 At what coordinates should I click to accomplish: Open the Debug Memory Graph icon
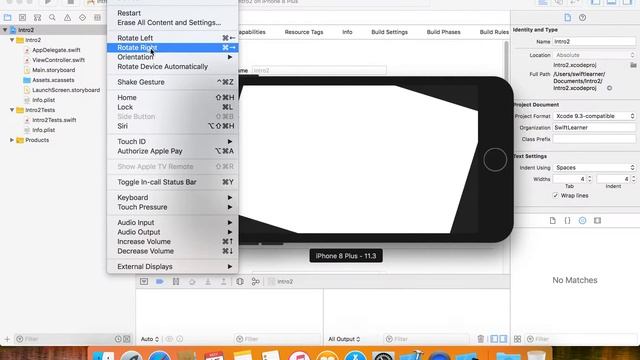[256, 282]
